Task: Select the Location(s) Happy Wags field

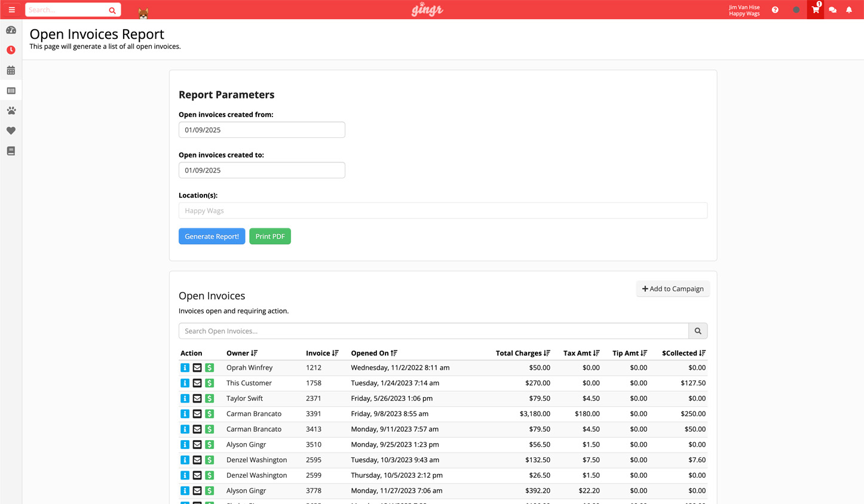Action: coord(443,211)
